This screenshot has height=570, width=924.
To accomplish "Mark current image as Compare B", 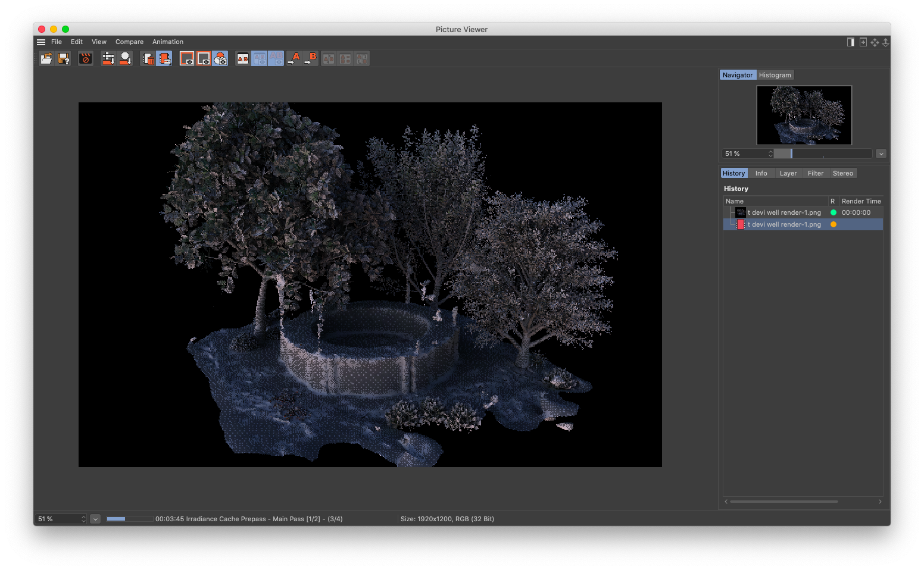I will 311,58.
